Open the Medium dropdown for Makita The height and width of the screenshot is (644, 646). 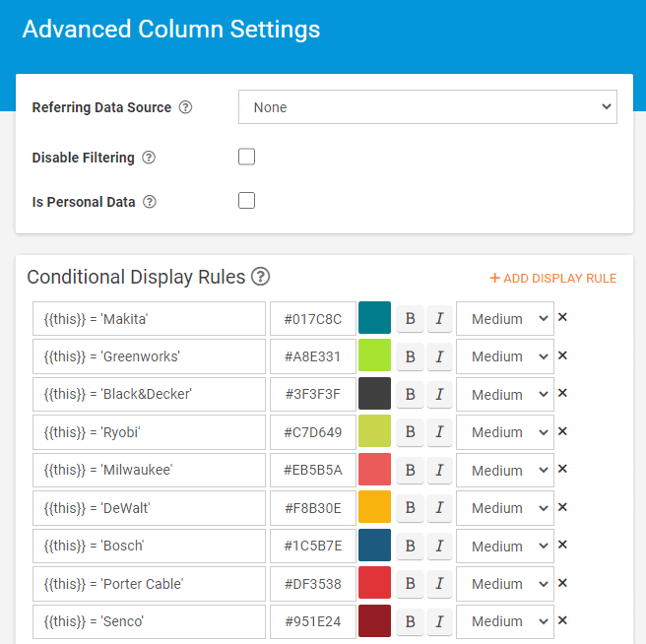click(x=504, y=318)
